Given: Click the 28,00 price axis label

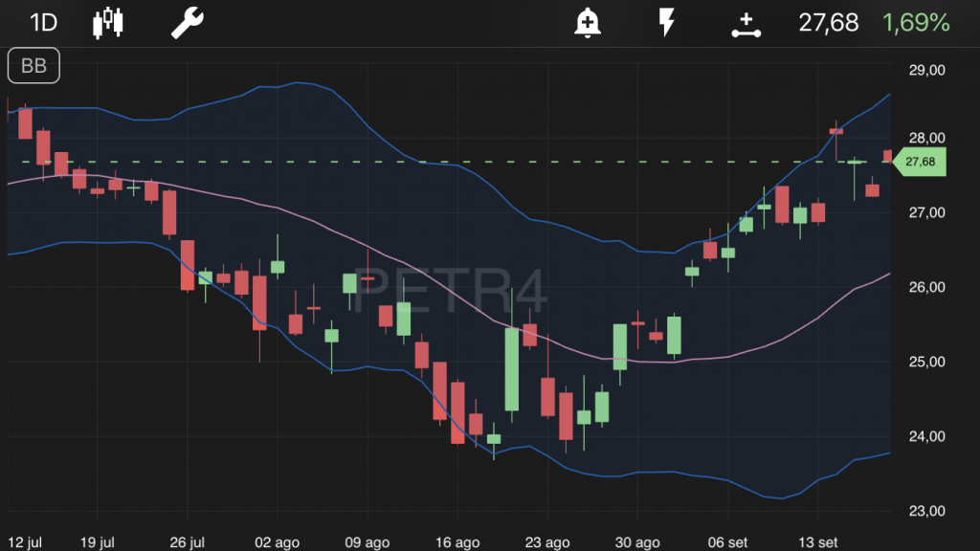Looking at the screenshot, I should pos(926,138).
